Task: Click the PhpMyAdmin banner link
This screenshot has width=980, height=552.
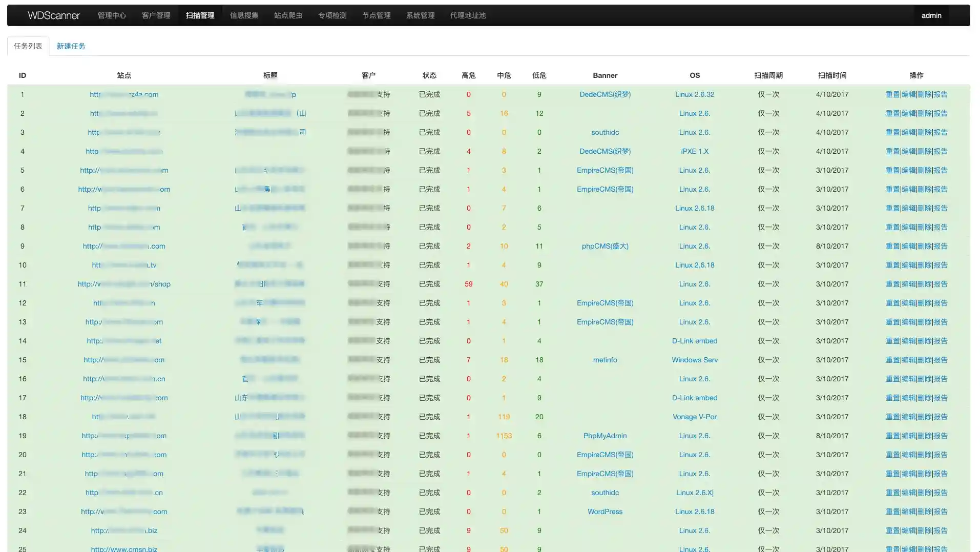Action: [x=604, y=436]
